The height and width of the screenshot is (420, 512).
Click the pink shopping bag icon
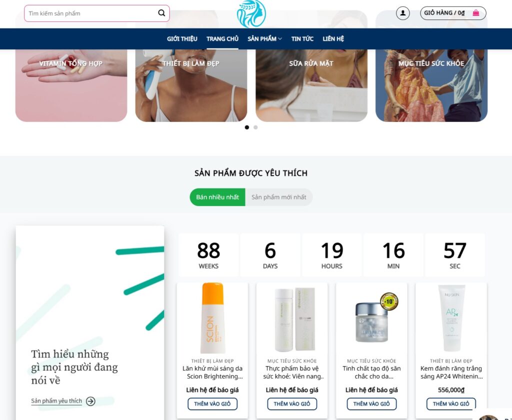click(x=475, y=13)
